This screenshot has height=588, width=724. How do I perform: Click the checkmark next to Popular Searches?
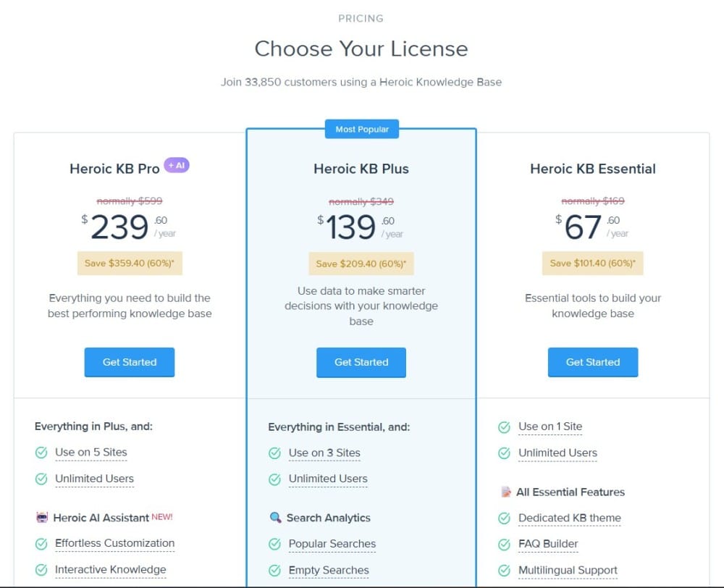tap(274, 544)
